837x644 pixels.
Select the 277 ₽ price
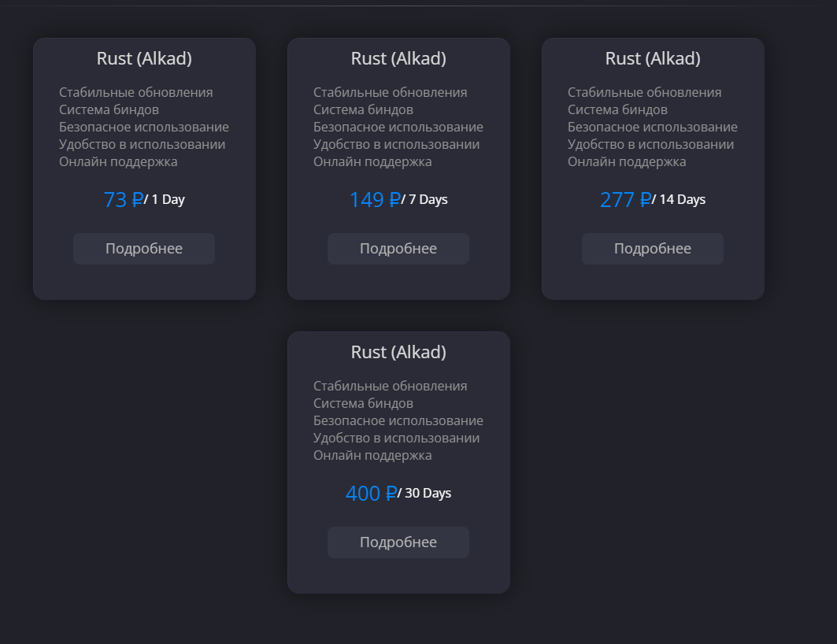pos(625,200)
